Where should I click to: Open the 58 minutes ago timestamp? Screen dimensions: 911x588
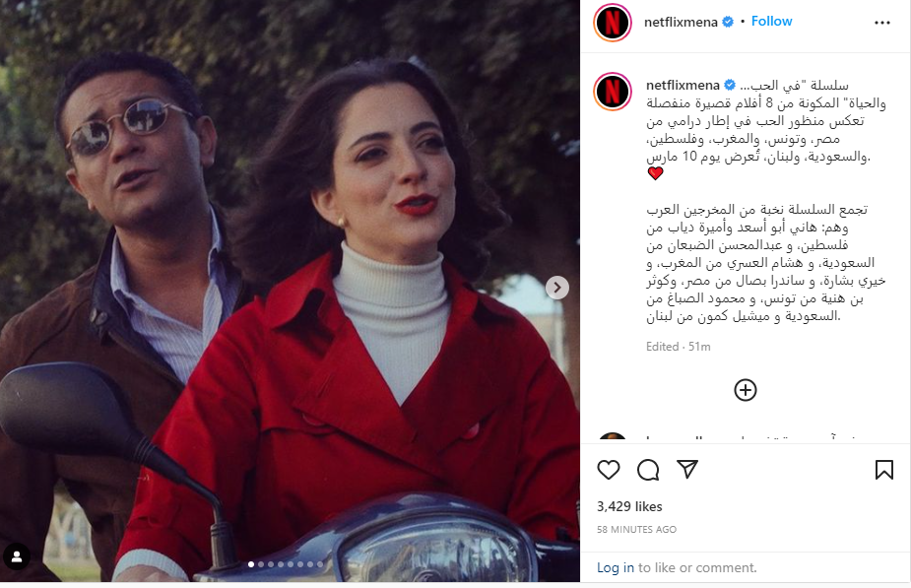[x=636, y=529]
